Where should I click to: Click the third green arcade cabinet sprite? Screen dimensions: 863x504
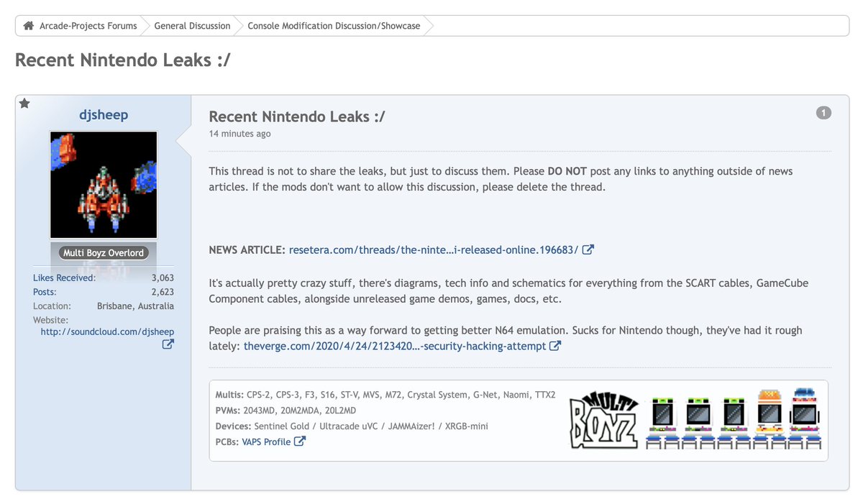pyautogui.click(x=734, y=423)
